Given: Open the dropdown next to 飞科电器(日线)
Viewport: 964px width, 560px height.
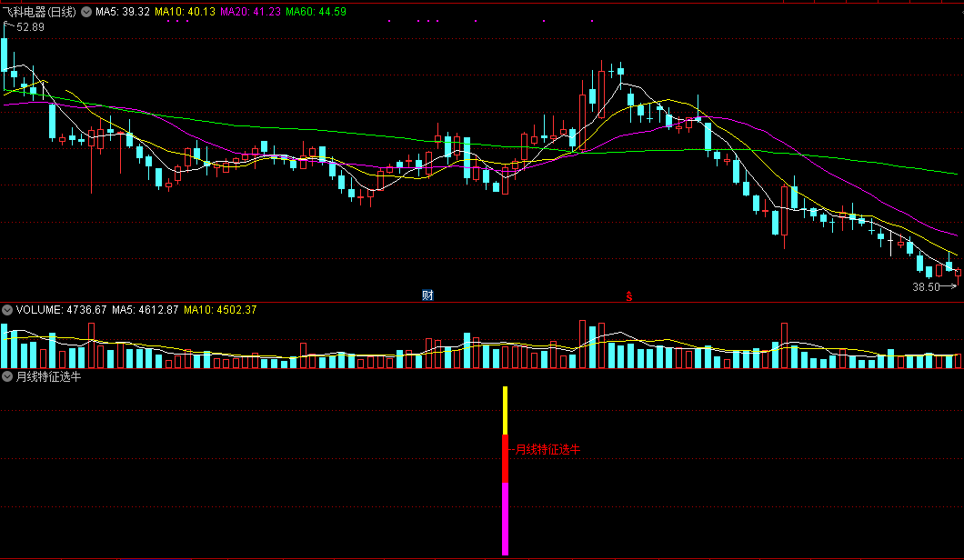Looking at the screenshot, I should point(86,12).
